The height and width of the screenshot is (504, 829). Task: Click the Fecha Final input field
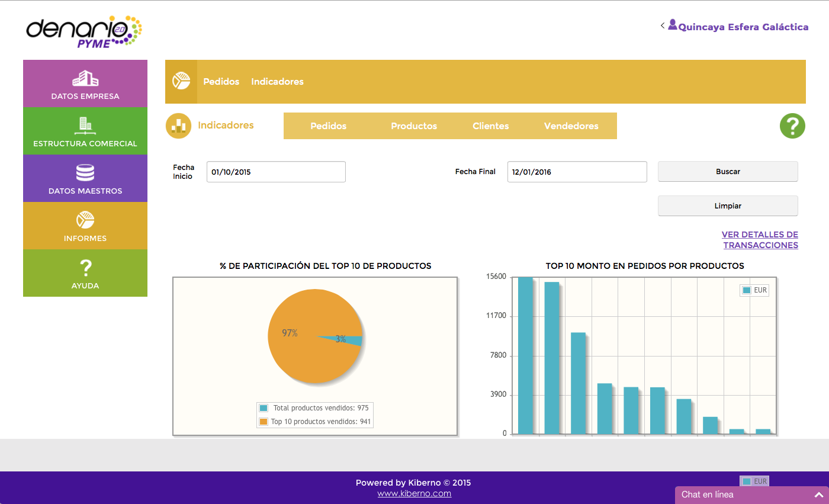[x=577, y=172]
